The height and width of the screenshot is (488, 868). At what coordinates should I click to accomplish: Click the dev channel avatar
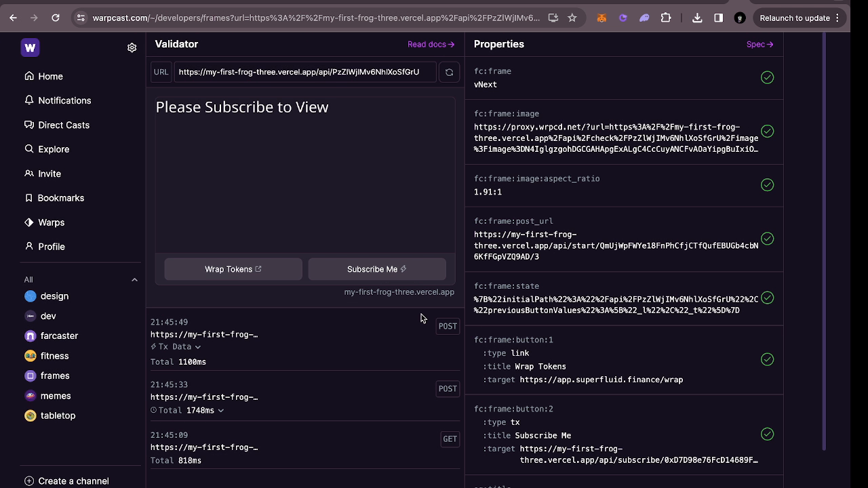coord(30,316)
